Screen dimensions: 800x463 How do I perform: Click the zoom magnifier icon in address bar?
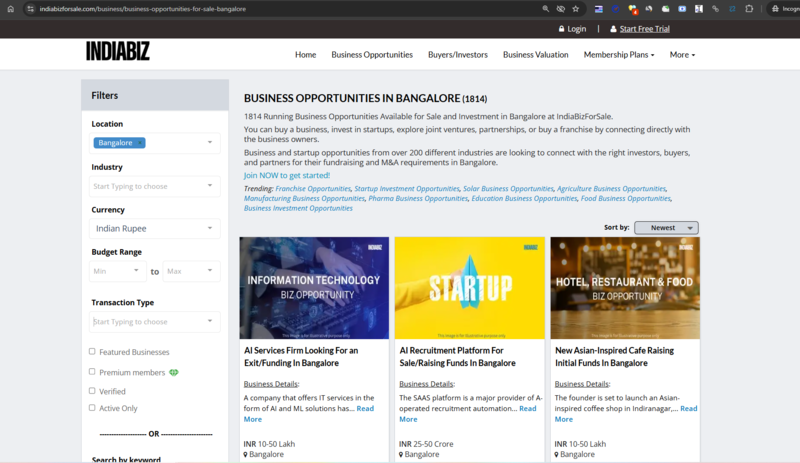coord(544,8)
